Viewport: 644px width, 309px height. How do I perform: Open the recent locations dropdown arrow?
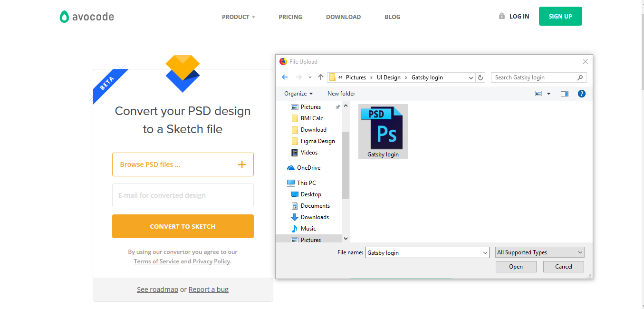click(x=310, y=77)
